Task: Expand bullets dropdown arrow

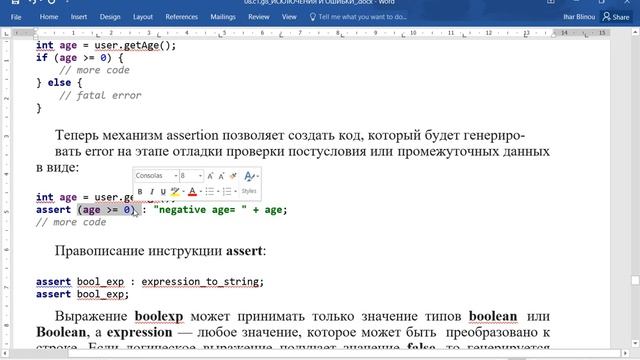Action: coord(218,191)
